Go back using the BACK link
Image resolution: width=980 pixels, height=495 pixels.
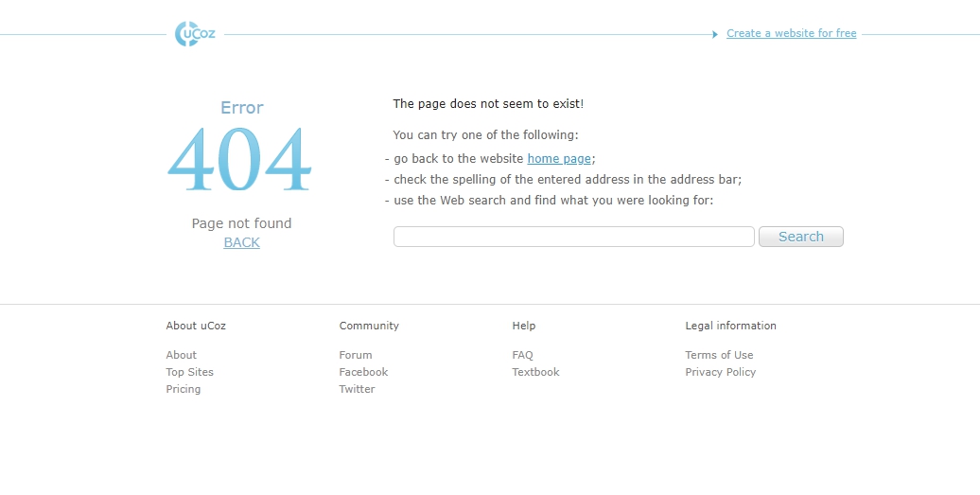pos(241,242)
